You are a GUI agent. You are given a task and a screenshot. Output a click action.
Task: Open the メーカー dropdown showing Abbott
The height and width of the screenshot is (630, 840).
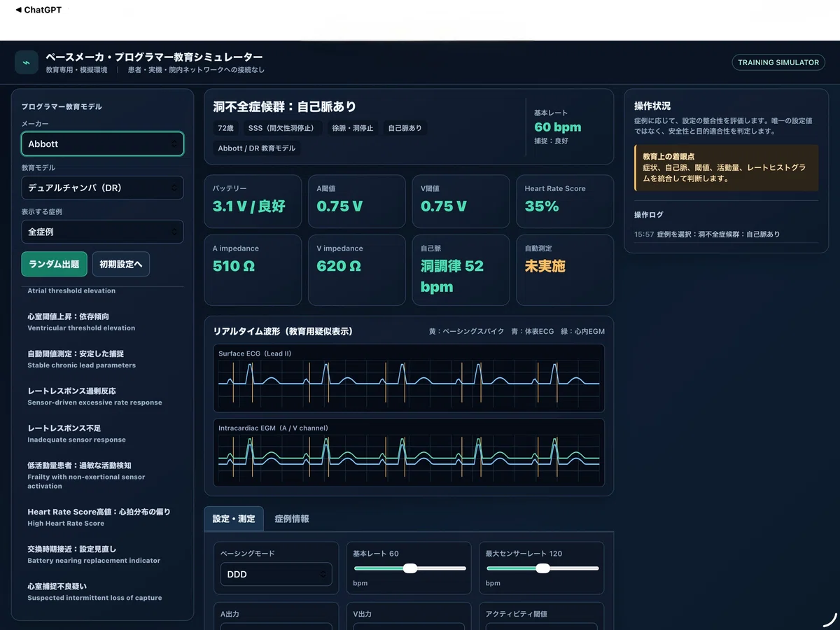103,143
